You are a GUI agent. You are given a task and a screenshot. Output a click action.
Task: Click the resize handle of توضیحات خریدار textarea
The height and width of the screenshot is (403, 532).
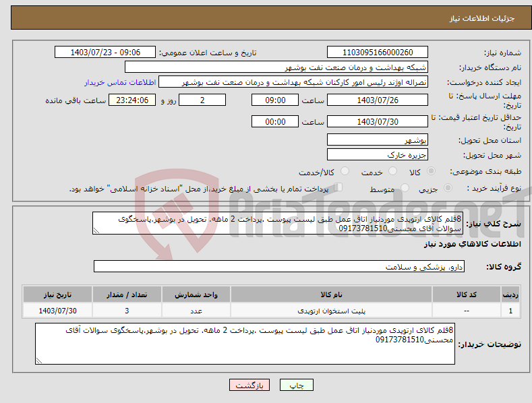click(x=39, y=361)
